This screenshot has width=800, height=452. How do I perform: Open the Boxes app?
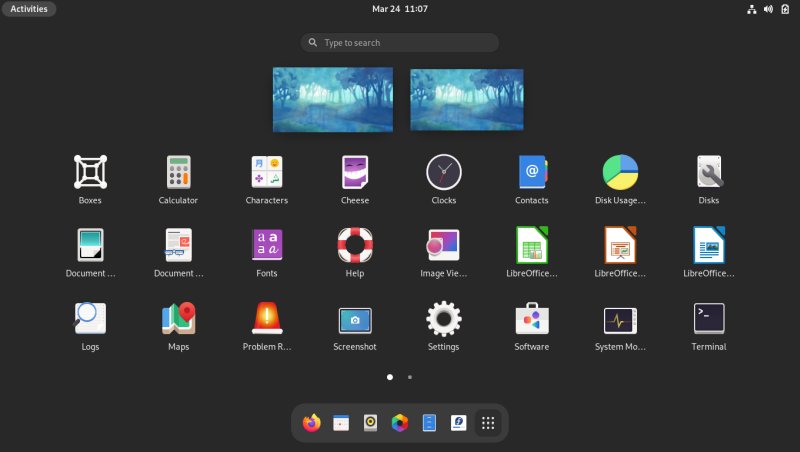90,180
